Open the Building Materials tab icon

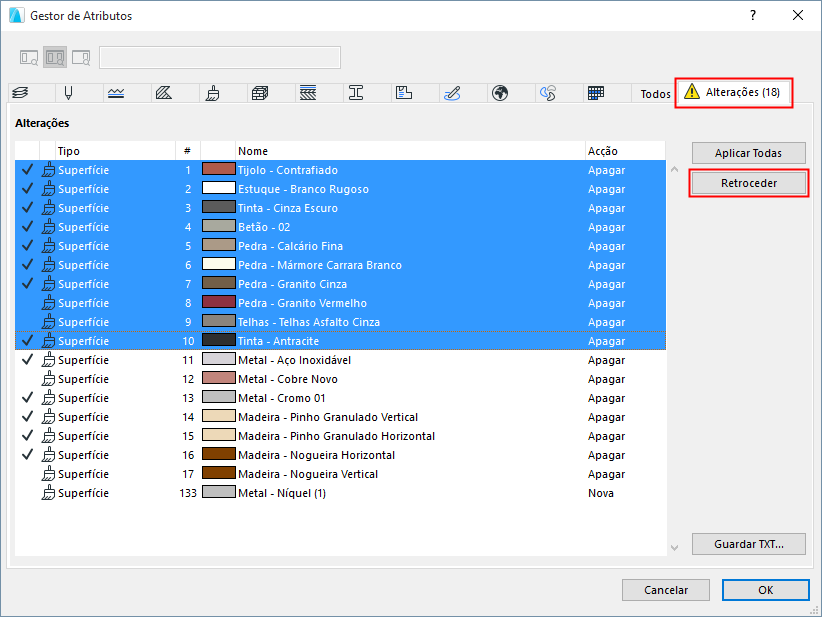point(260,93)
